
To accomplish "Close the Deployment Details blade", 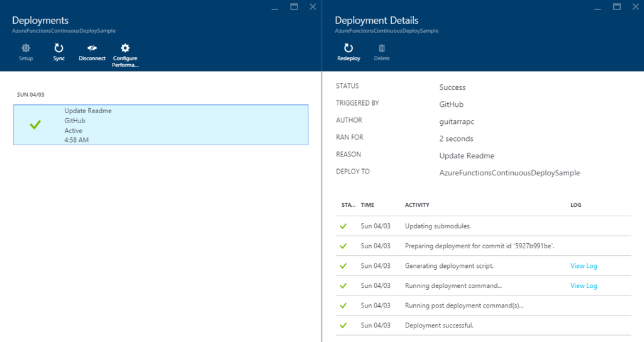I will (635, 7).
